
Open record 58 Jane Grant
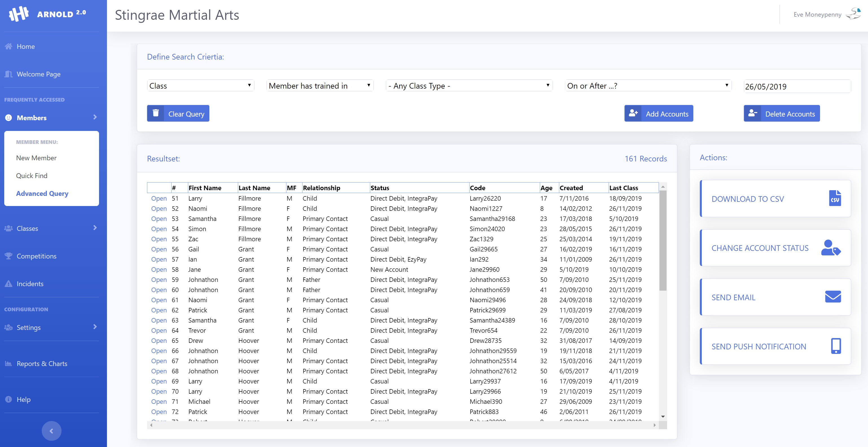click(159, 269)
